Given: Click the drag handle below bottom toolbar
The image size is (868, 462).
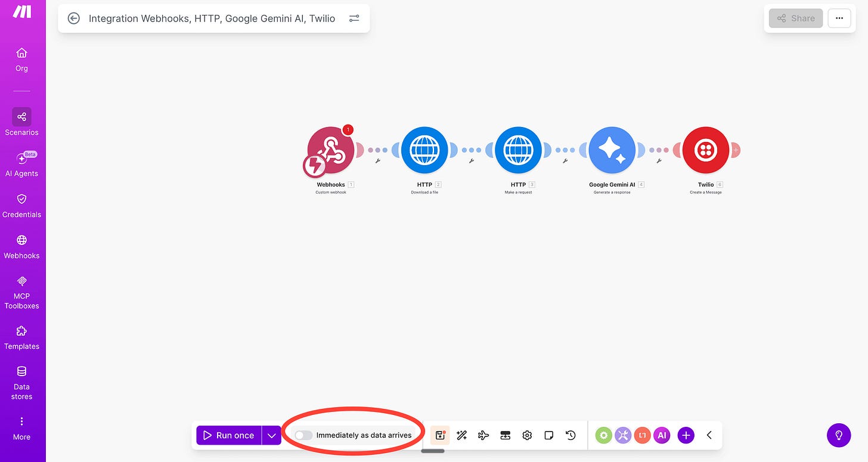Looking at the screenshot, I should pos(433,451).
